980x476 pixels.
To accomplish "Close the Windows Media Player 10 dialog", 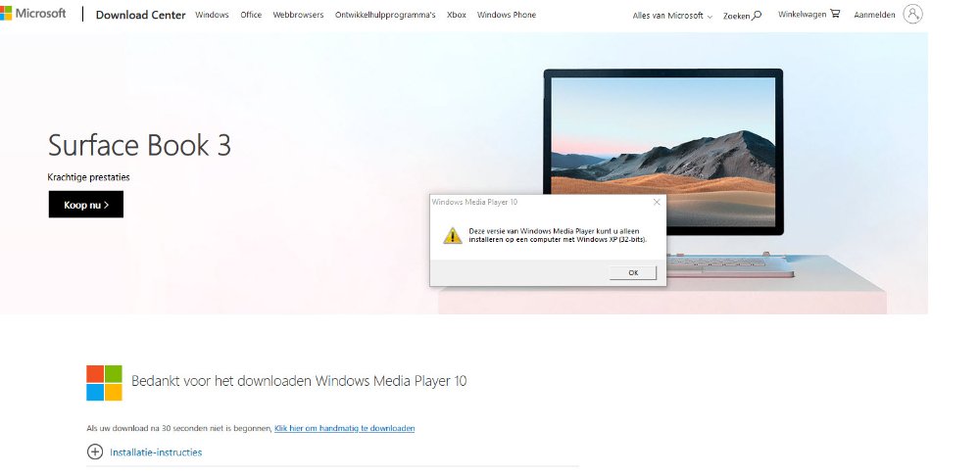I will click(x=656, y=202).
